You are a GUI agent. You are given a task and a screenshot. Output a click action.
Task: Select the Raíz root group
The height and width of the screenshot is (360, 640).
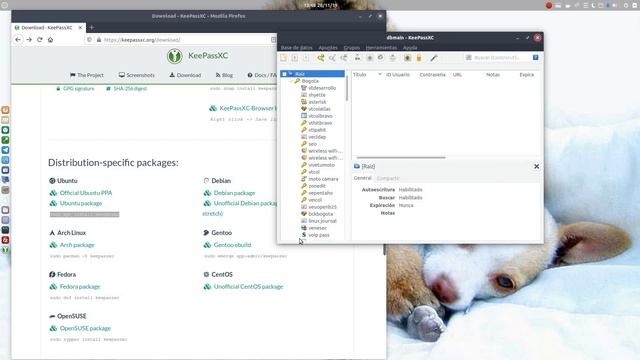pos(313,74)
